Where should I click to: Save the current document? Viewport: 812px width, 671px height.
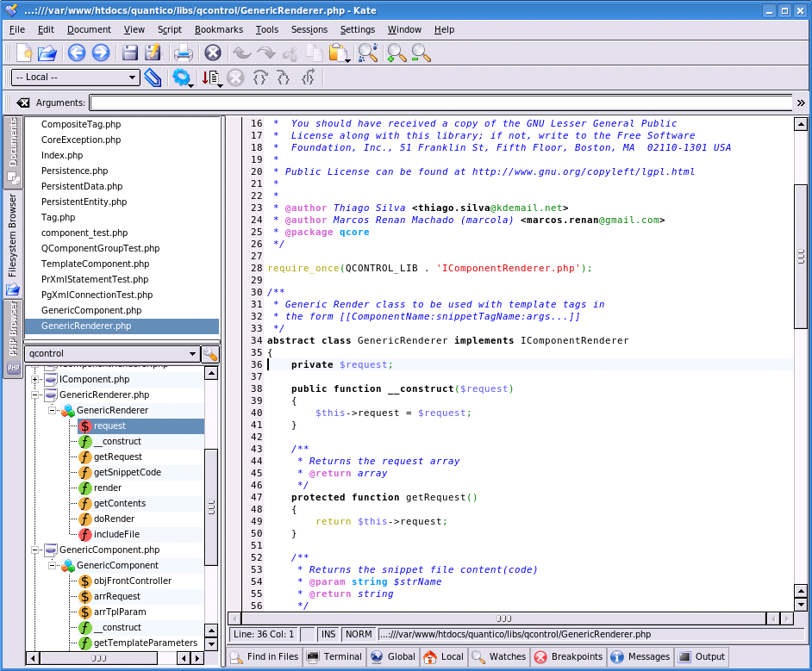tap(127, 53)
